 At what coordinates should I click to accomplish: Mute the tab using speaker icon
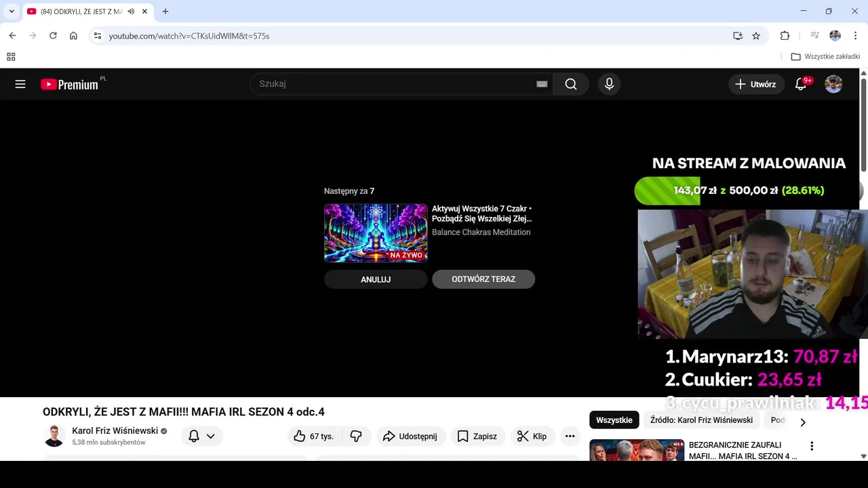coord(131,12)
